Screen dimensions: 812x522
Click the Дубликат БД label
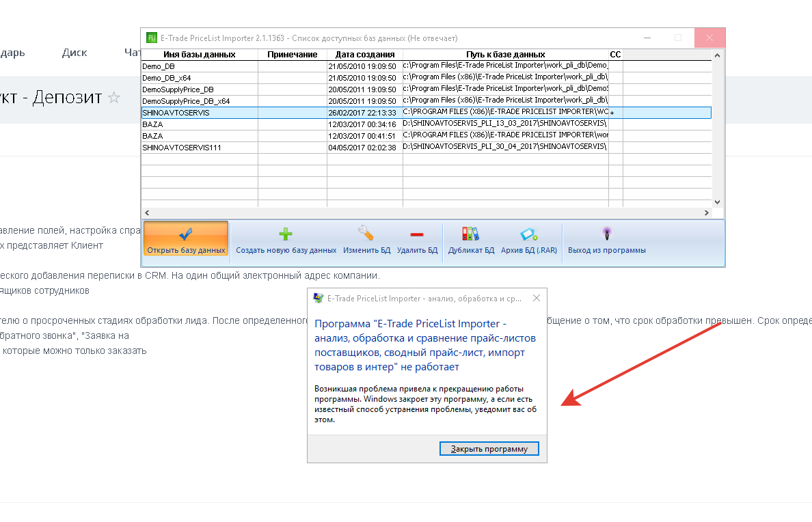(x=471, y=250)
